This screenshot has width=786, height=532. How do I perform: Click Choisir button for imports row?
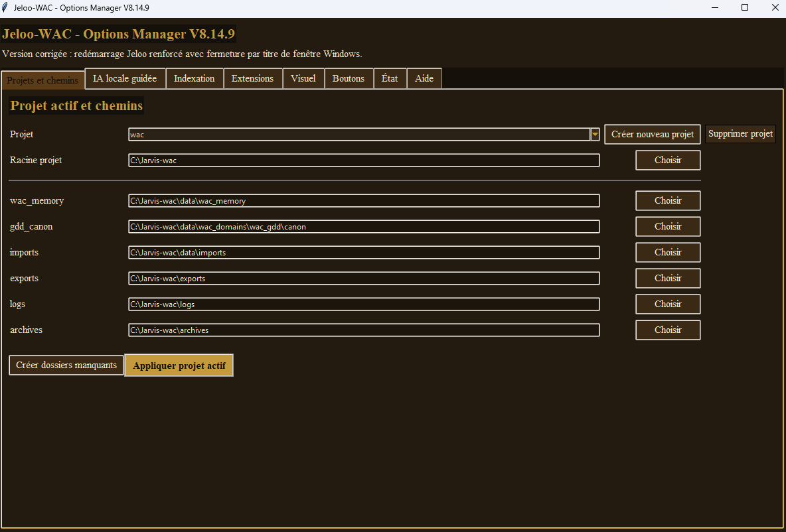[x=668, y=253]
